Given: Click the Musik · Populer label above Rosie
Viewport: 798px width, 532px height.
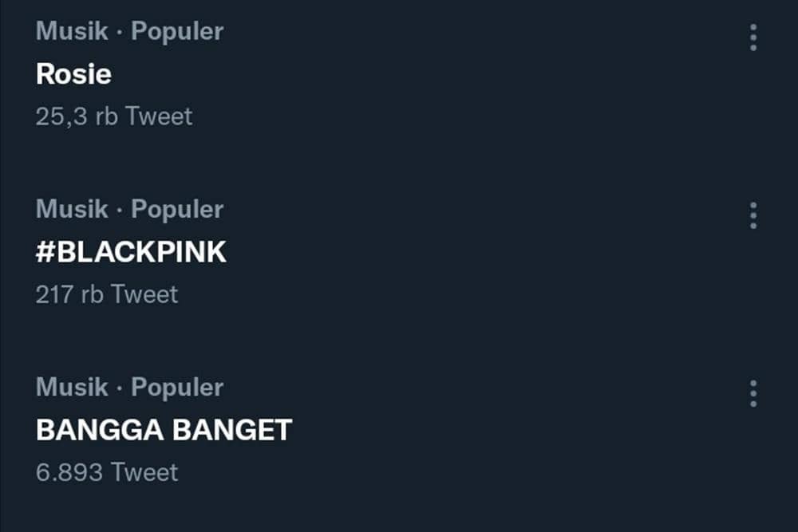Looking at the screenshot, I should click(128, 31).
